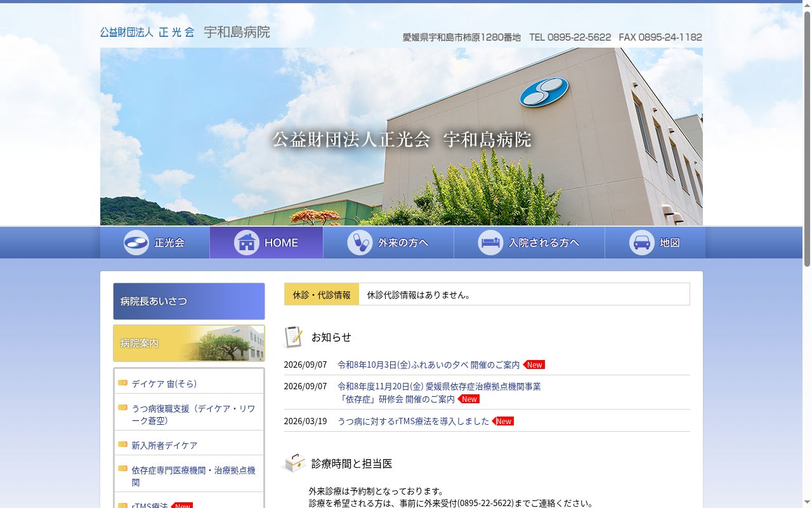Click the 診療時間と担当医 heading text
The image size is (812, 508).
(x=351, y=464)
